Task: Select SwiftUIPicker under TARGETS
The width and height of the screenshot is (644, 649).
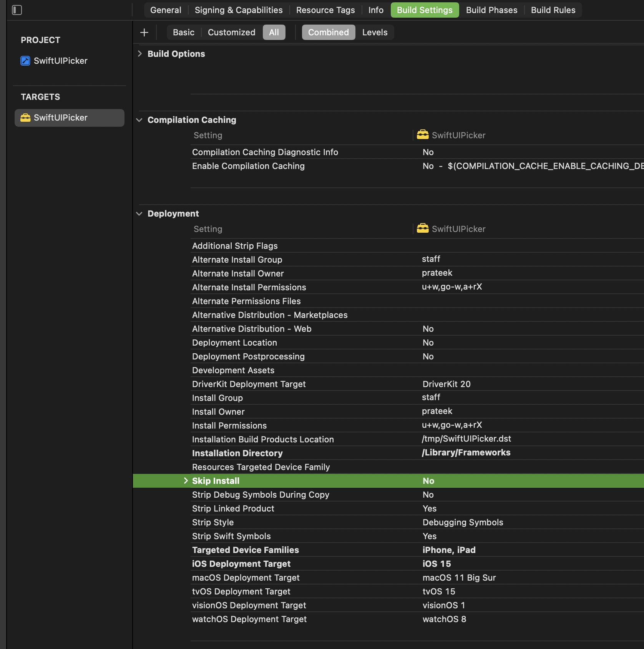Action: pyautogui.click(x=70, y=118)
